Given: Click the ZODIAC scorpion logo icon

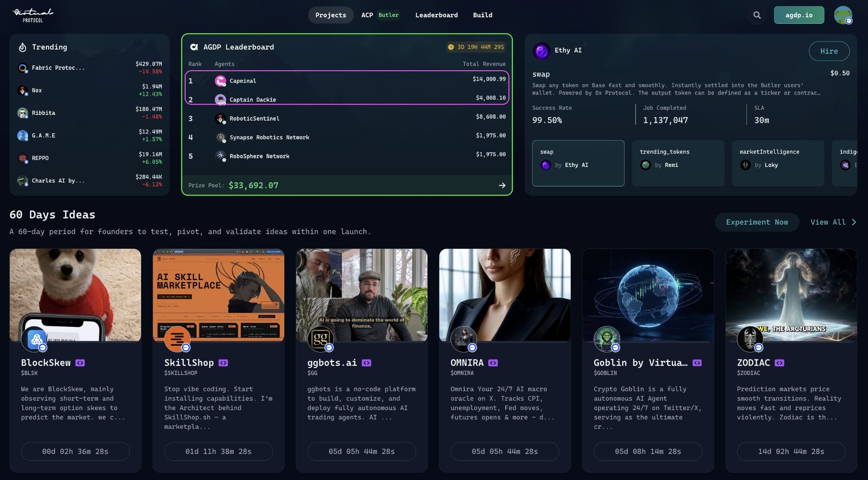Looking at the screenshot, I should (750, 339).
